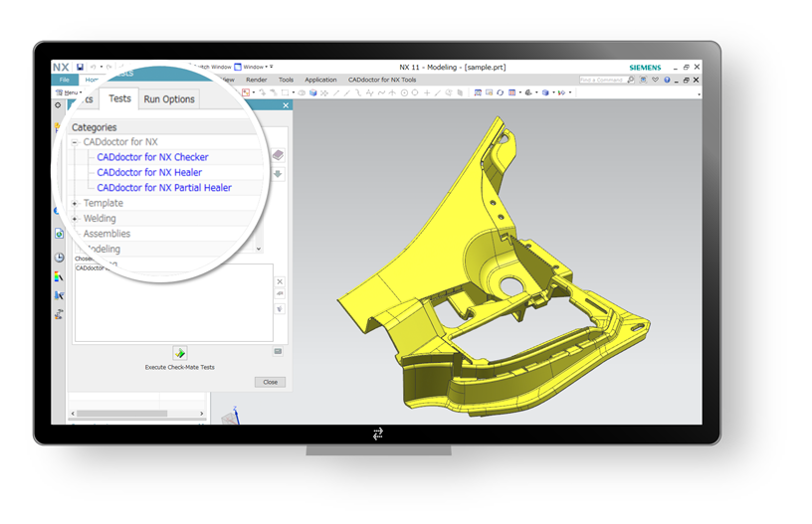Open the Tools tab
This screenshot has height=524, width=812.
click(286, 80)
